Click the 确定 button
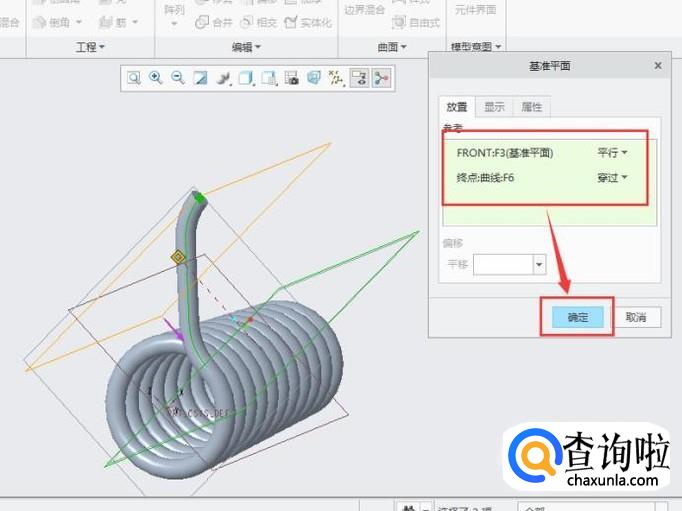Image resolution: width=682 pixels, height=511 pixels. tap(578, 317)
